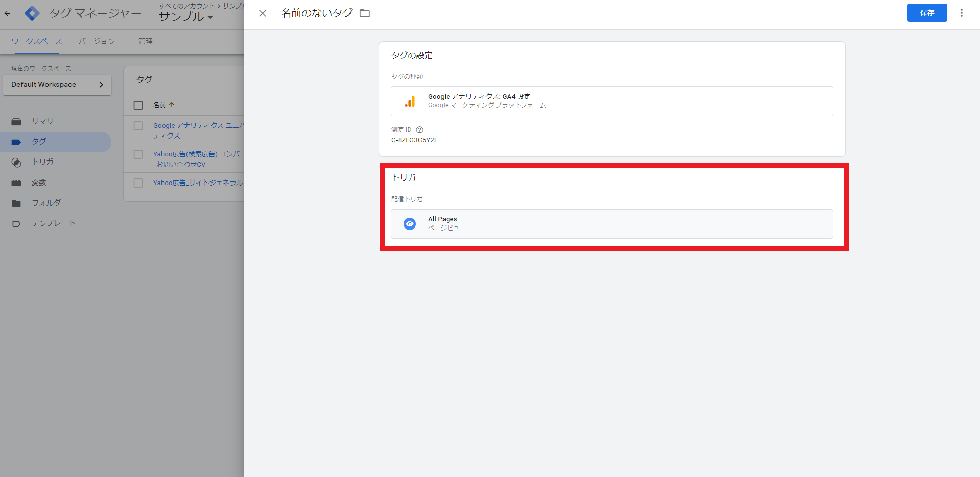The image size is (980, 477).
Task: Edit the 名前のないタグ title field
Action: click(316, 13)
